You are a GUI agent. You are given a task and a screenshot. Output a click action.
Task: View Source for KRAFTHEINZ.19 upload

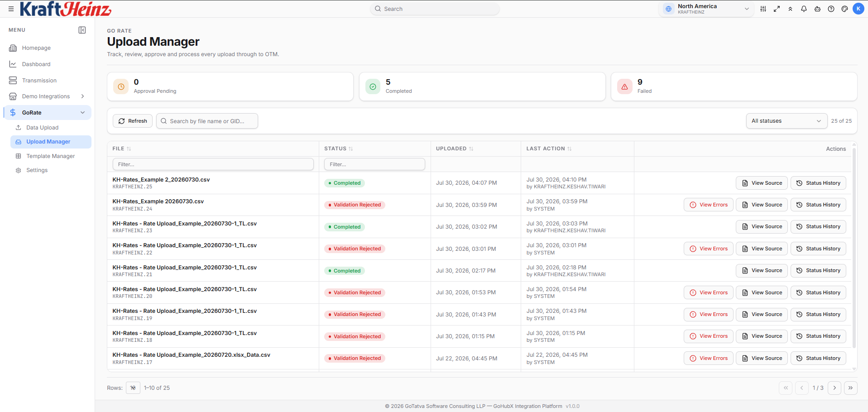[x=762, y=315]
